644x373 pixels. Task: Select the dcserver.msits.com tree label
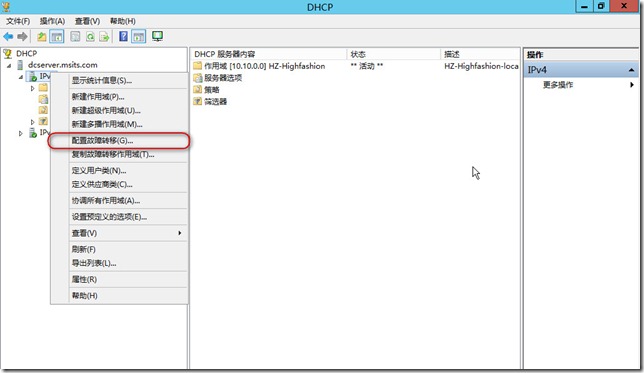coord(62,65)
